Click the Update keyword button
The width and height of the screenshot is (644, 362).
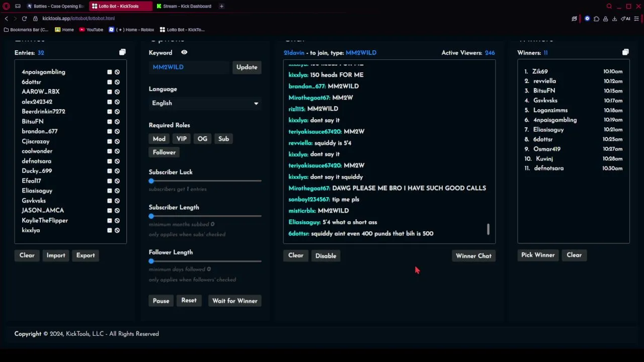[247, 67]
